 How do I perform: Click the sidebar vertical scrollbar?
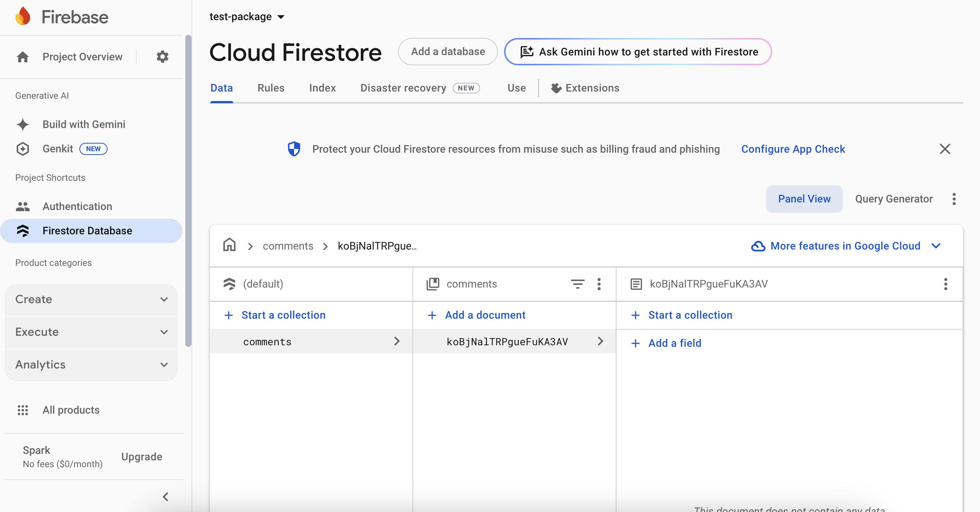188,191
